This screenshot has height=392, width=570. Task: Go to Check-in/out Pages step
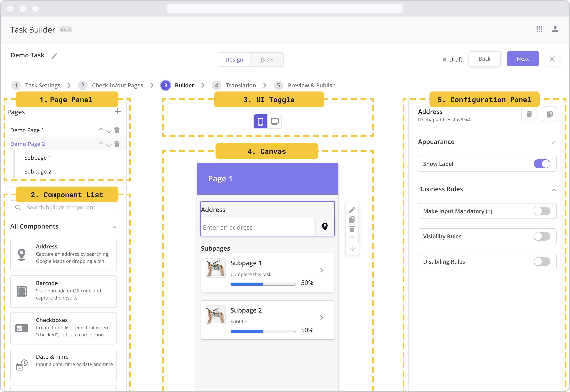pyautogui.click(x=111, y=85)
